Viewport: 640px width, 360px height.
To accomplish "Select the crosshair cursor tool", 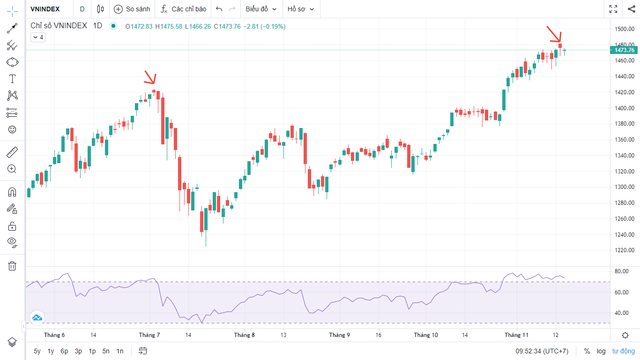I will (12, 11).
